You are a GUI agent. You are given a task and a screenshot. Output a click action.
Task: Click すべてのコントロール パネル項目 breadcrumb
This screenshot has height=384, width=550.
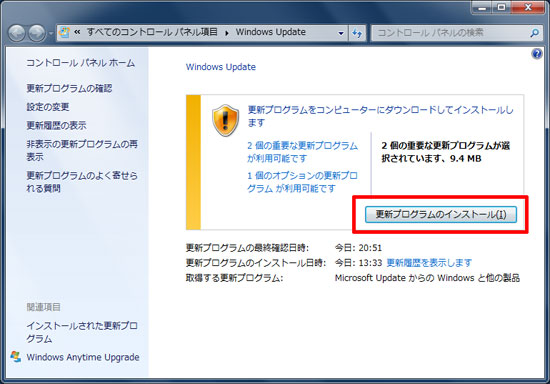[x=152, y=32]
